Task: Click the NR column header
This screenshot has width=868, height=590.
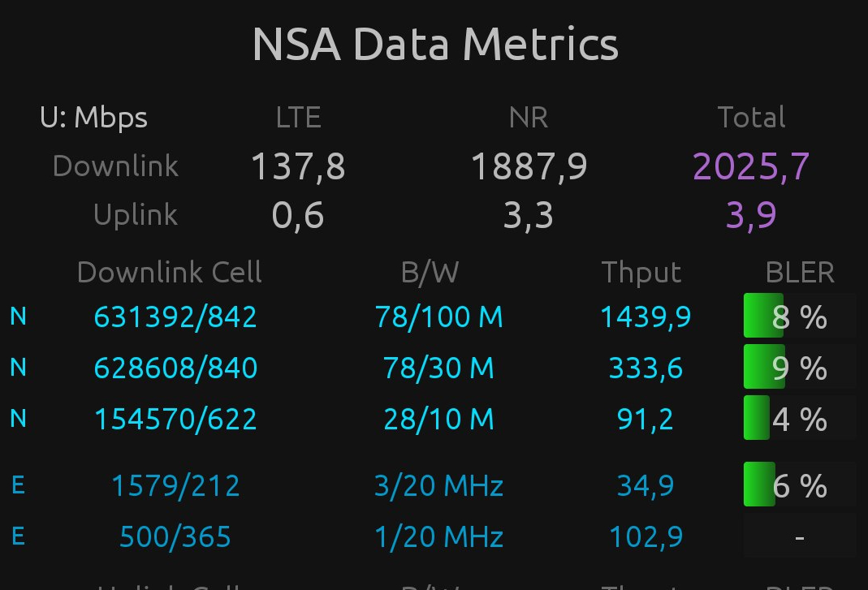Action: tap(529, 118)
